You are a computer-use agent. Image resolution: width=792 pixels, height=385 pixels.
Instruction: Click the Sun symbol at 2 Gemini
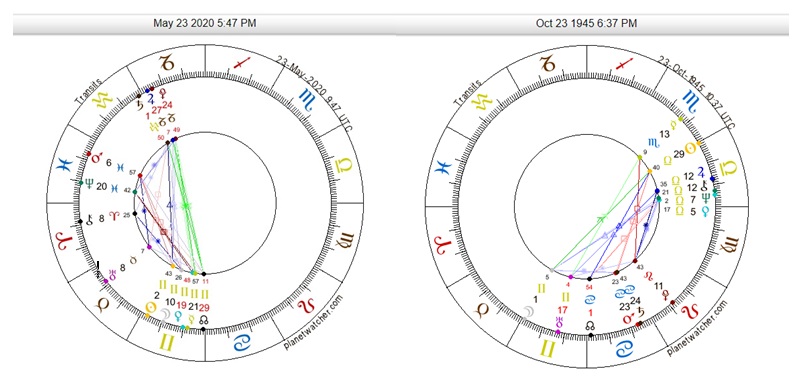(x=150, y=307)
